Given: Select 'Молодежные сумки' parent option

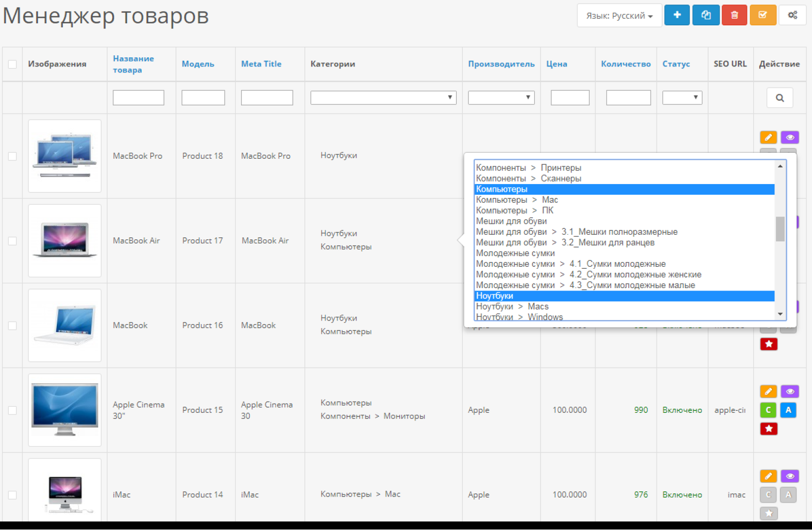Looking at the screenshot, I should point(624,253).
